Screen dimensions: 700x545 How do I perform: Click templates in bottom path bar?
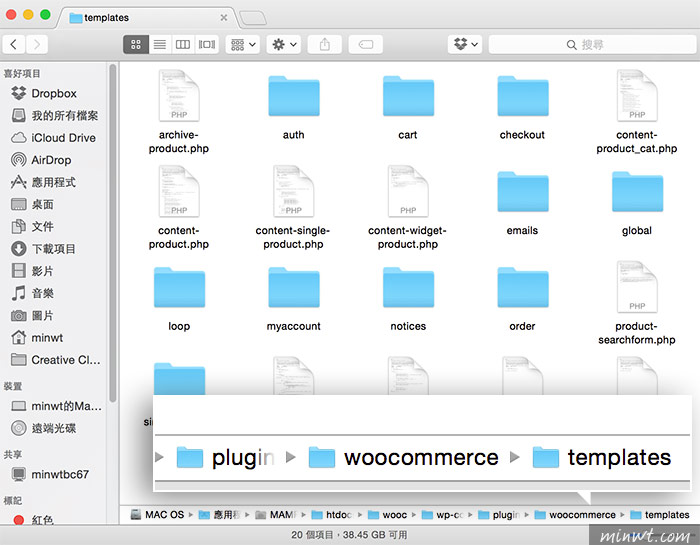point(660,515)
